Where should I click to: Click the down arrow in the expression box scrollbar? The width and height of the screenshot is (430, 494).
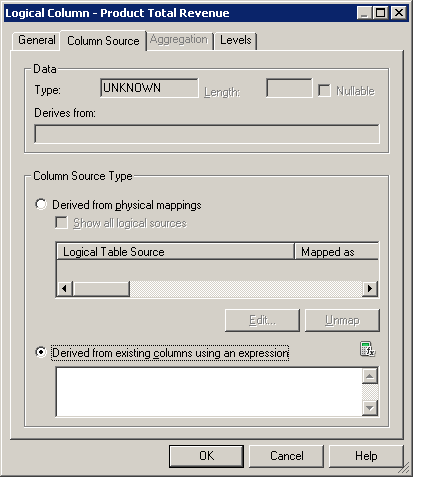pos(370,407)
